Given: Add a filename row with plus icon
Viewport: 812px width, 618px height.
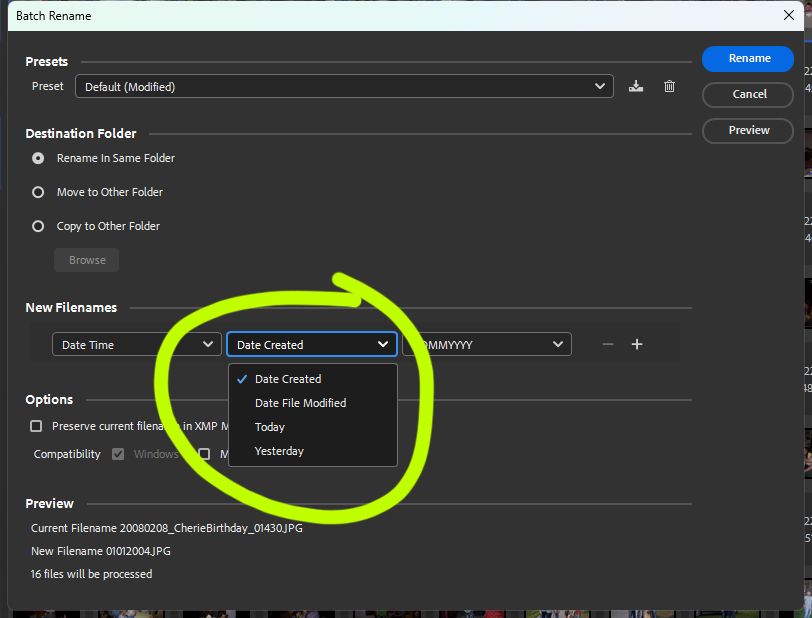Looking at the screenshot, I should [x=637, y=344].
